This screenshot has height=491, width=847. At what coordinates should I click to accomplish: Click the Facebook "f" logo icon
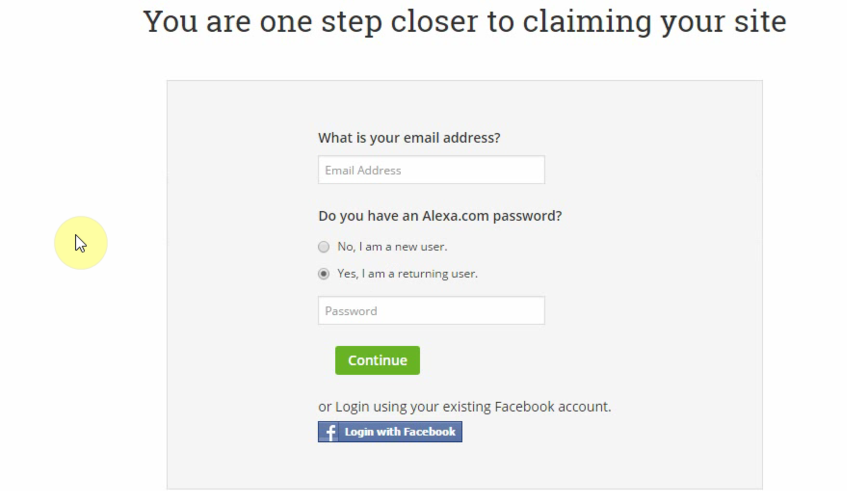329,432
